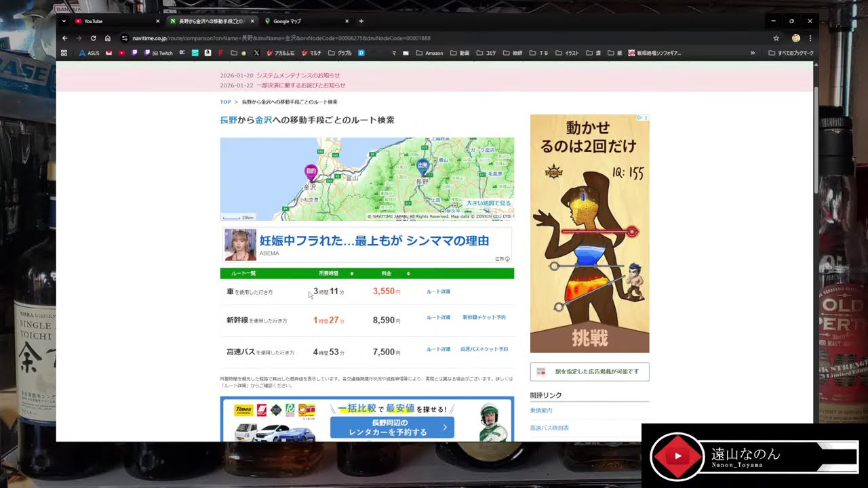
Task: Click the 1時間27分 shinkansen duration
Action: coord(329,320)
